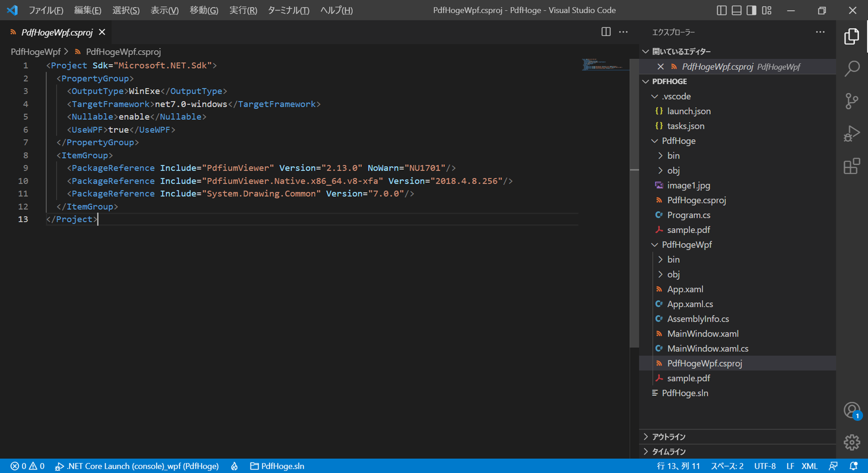Open the ファイル(F) menu
868x473 pixels.
(x=45, y=10)
